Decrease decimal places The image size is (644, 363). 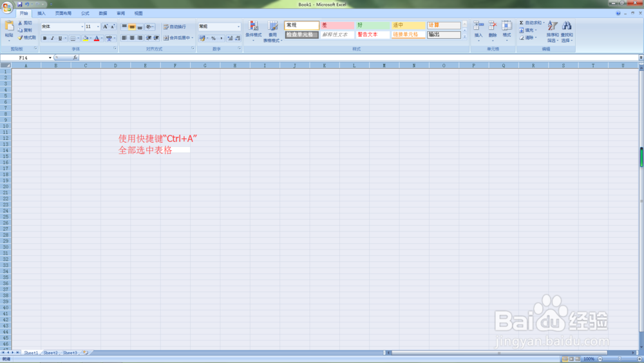238,38
